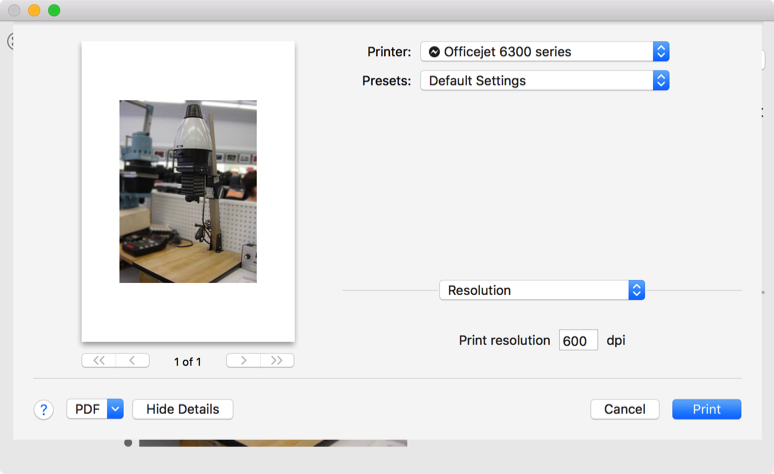Viewport: 774px width, 474px height.
Task: Go to the previous page in preview
Action: (x=132, y=360)
